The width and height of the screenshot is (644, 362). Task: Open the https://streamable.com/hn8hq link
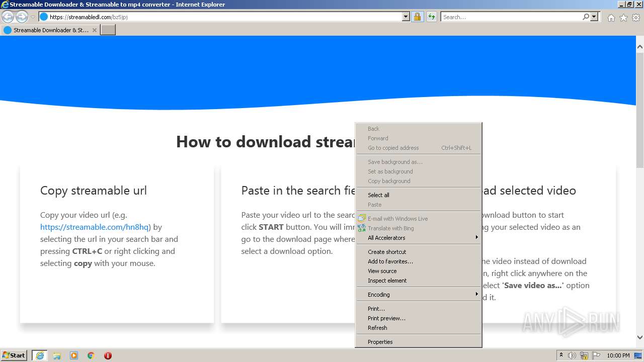click(94, 227)
